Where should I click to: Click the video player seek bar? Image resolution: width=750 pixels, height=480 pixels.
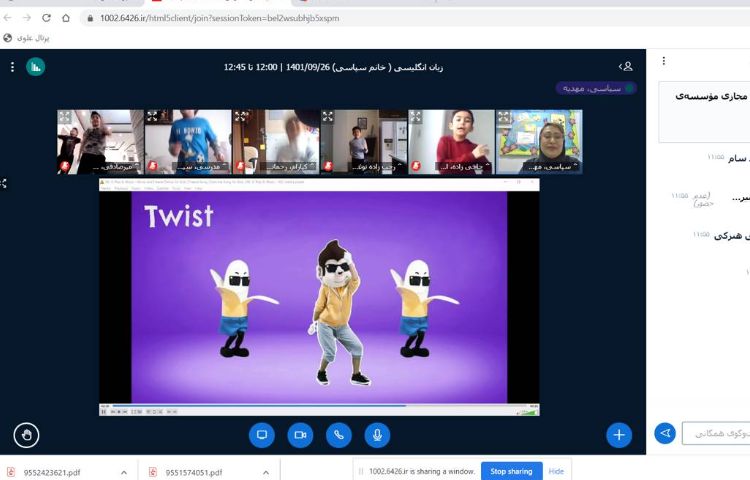click(x=320, y=405)
